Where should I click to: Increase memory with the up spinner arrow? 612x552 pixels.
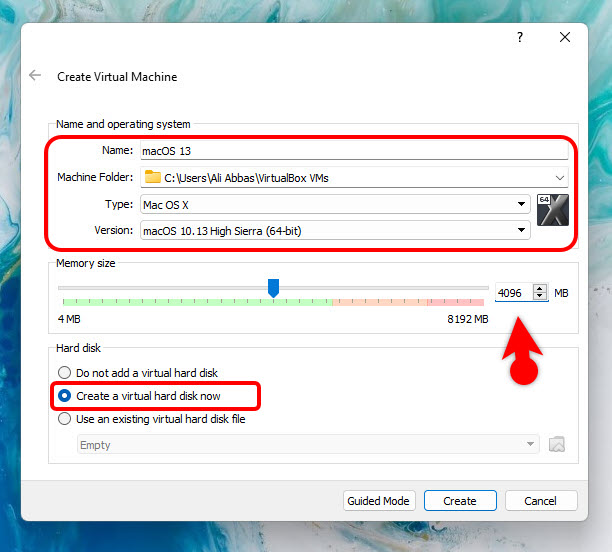point(540,288)
